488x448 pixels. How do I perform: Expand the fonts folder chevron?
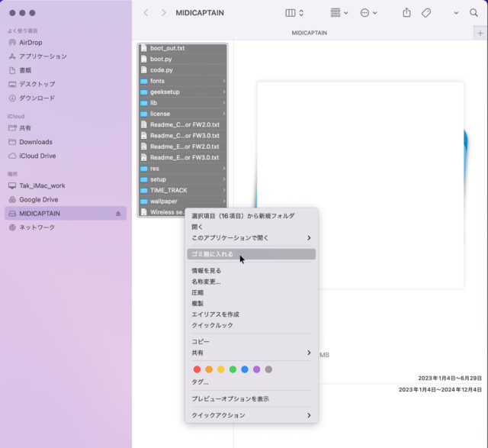coord(224,81)
